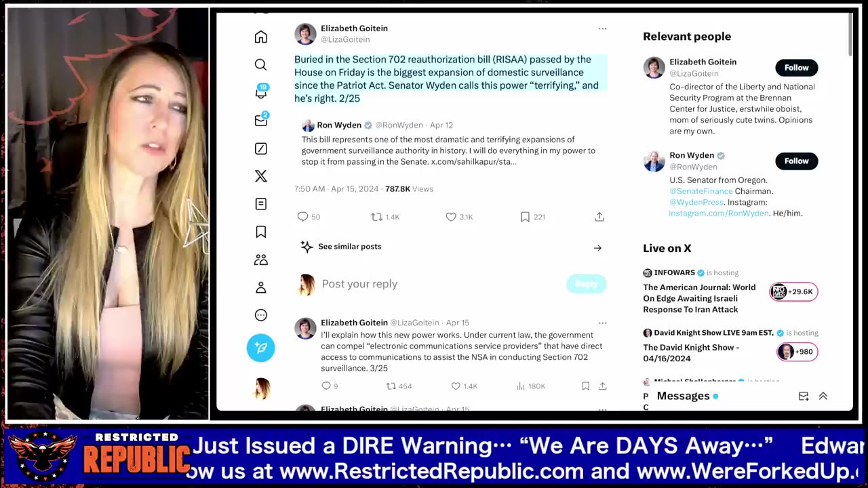
Task: Click the blue compose Post button
Action: tap(260, 348)
